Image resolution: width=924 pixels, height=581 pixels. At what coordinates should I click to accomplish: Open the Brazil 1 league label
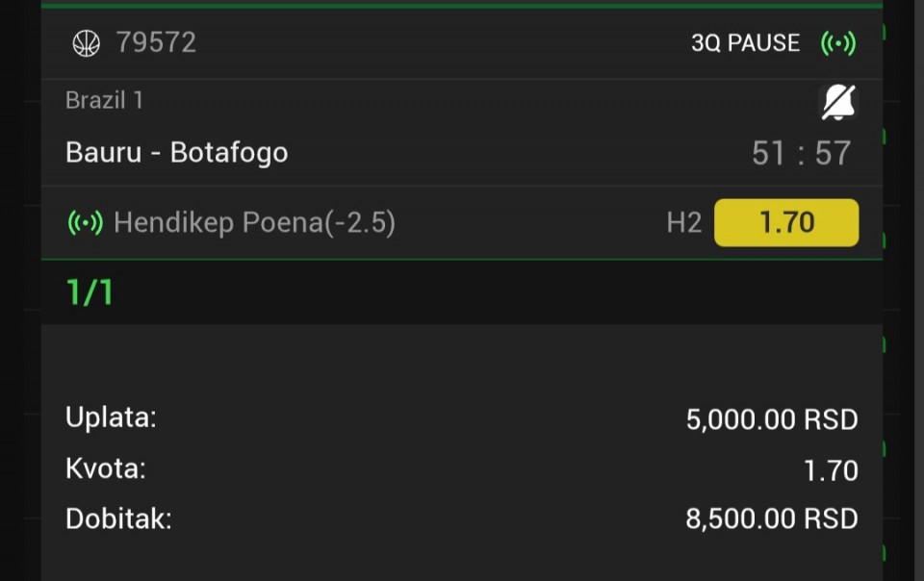click(x=104, y=100)
